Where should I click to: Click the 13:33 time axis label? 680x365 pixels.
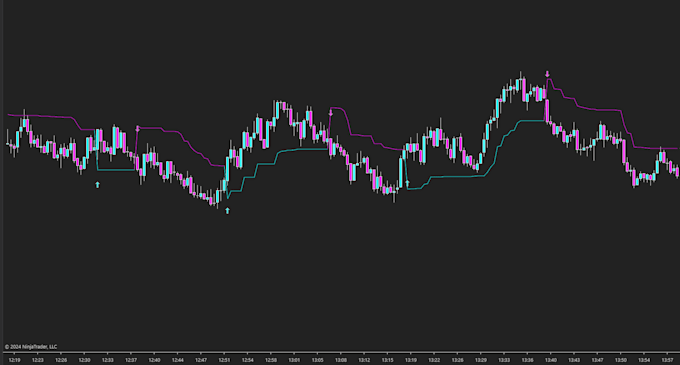[504, 360]
